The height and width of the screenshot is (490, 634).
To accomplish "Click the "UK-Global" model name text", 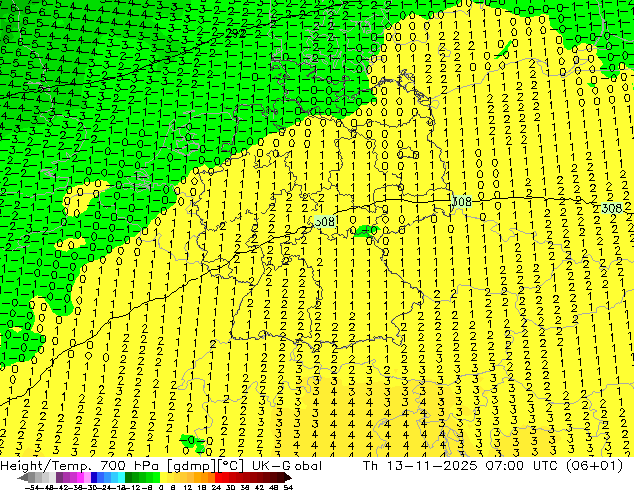I will (x=287, y=466).
